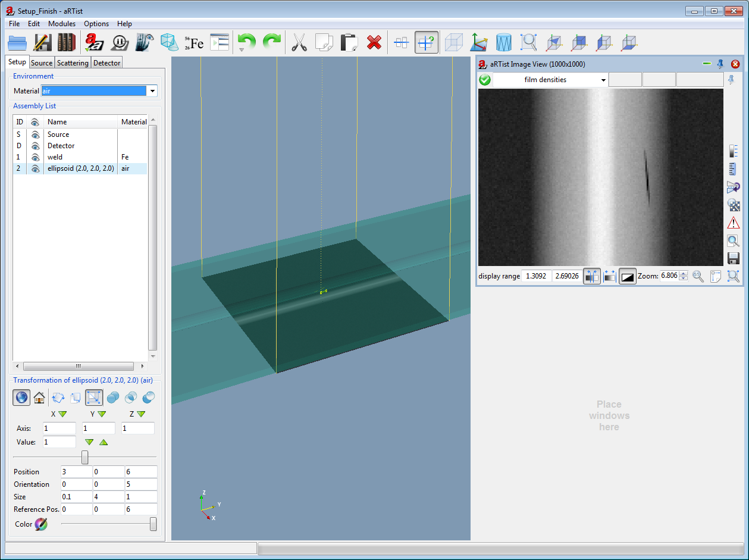Click the green X axis arrow
Image resolution: width=749 pixels, height=560 pixels.
62,414
